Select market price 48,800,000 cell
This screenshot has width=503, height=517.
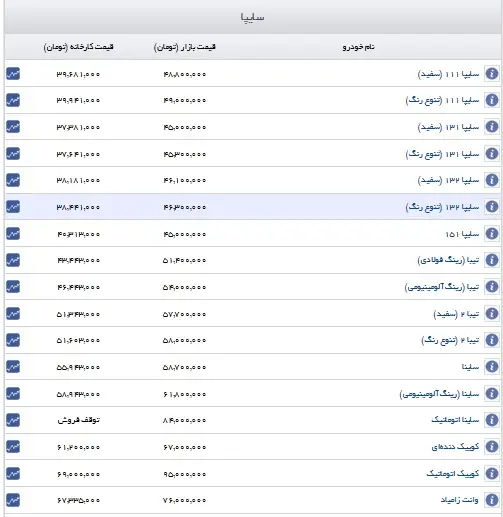185,74
